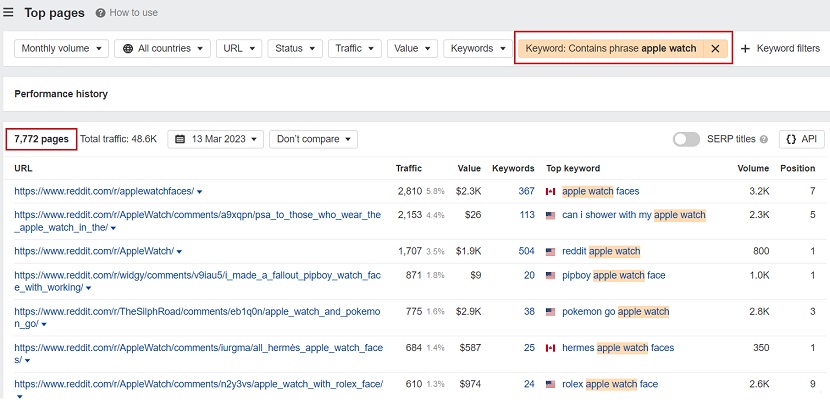The image size is (830, 400).
Task: Edit the apple watch keyword filter chip
Action: [x=611, y=48]
